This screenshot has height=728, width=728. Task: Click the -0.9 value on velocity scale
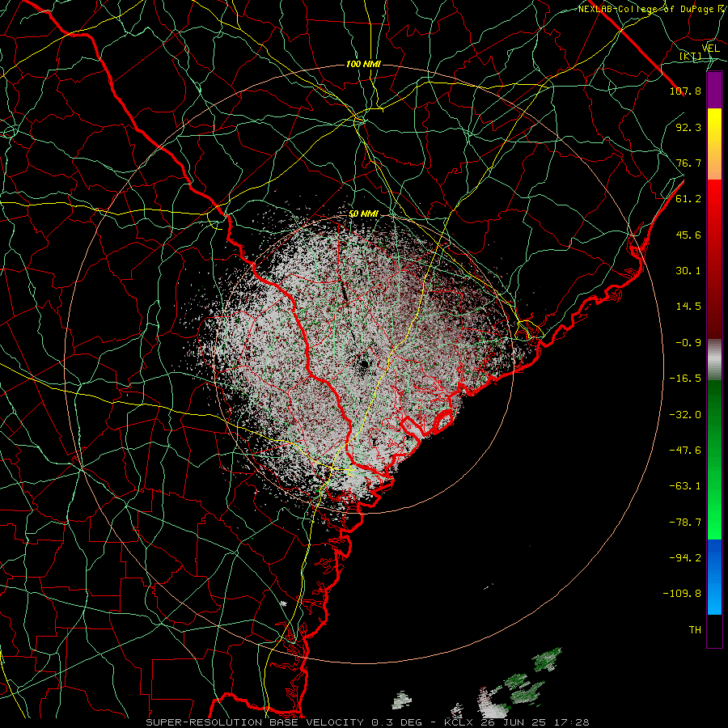[x=688, y=343]
